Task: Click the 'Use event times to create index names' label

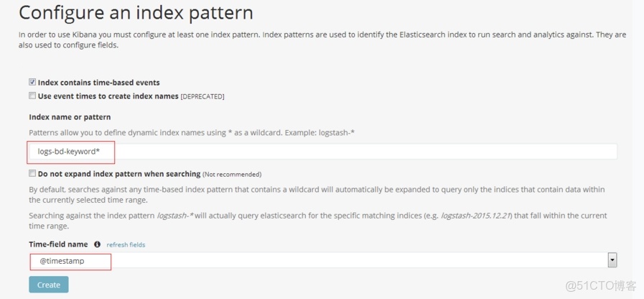Action: (108, 96)
